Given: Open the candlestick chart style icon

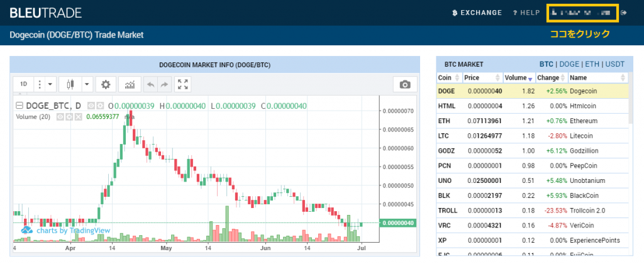Looking at the screenshot, I should [x=70, y=85].
